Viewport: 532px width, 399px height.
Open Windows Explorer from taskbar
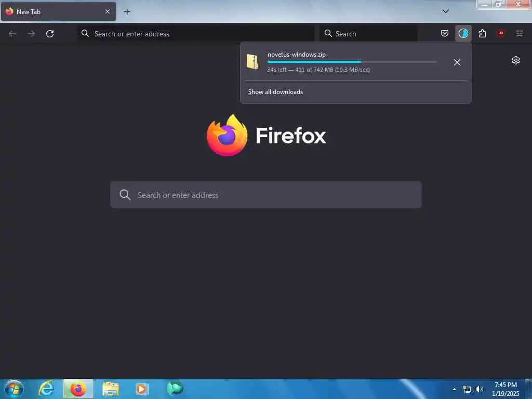point(111,389)
